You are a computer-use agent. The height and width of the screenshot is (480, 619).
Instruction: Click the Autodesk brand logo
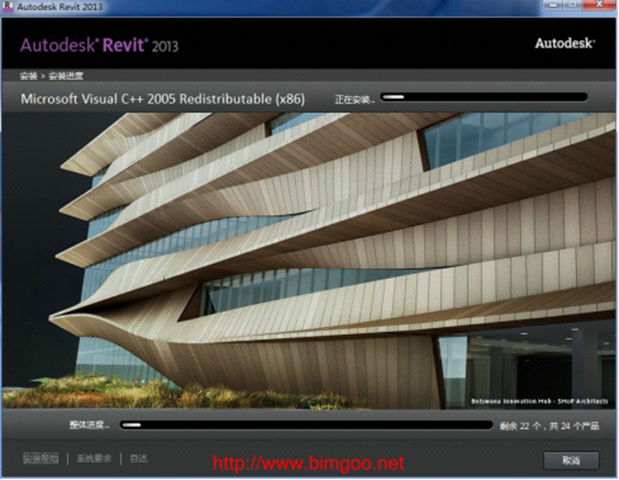565,43
